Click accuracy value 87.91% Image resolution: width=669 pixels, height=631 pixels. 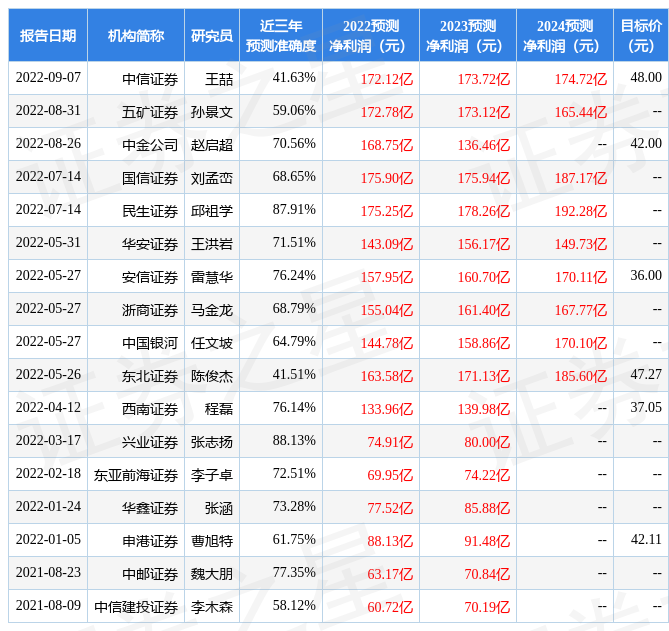click(x=294, y=209)
